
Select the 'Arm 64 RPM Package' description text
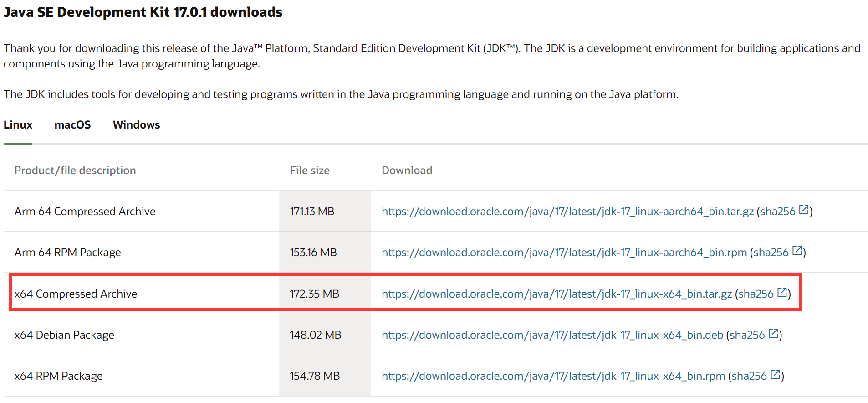click(x=68, y=253)
